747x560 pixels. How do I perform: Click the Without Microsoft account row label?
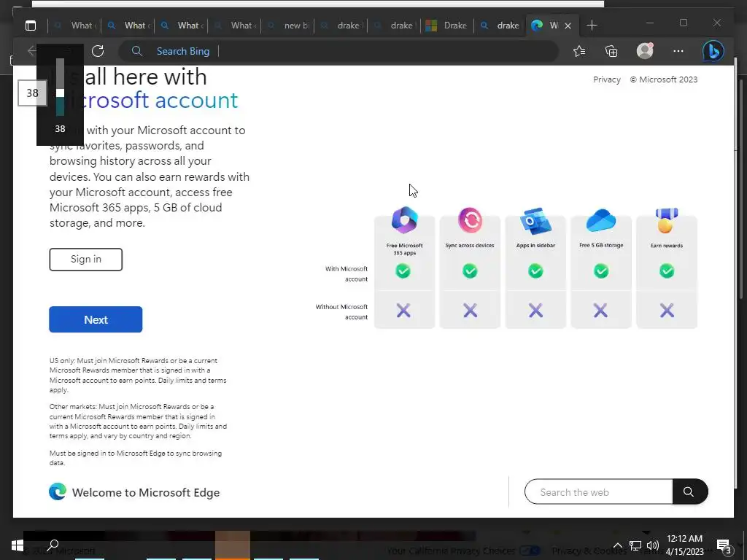tap(341, 312)
